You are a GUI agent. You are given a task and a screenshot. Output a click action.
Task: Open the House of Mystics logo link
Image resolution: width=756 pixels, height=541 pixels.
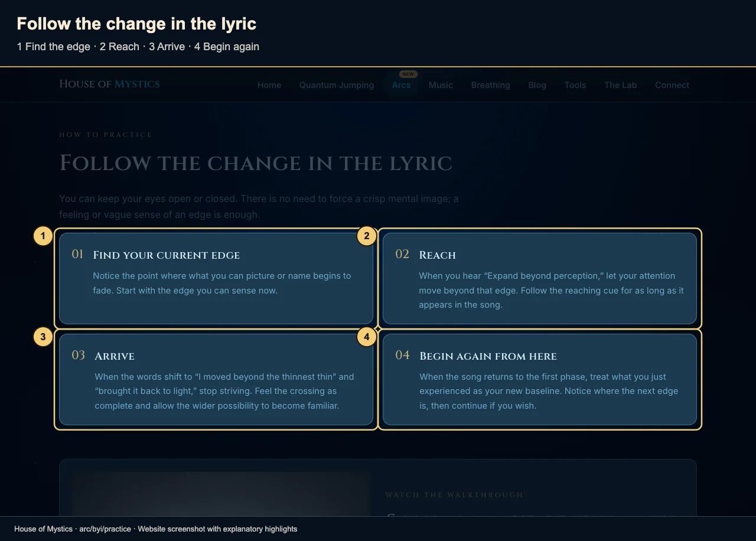coord(109,84)
